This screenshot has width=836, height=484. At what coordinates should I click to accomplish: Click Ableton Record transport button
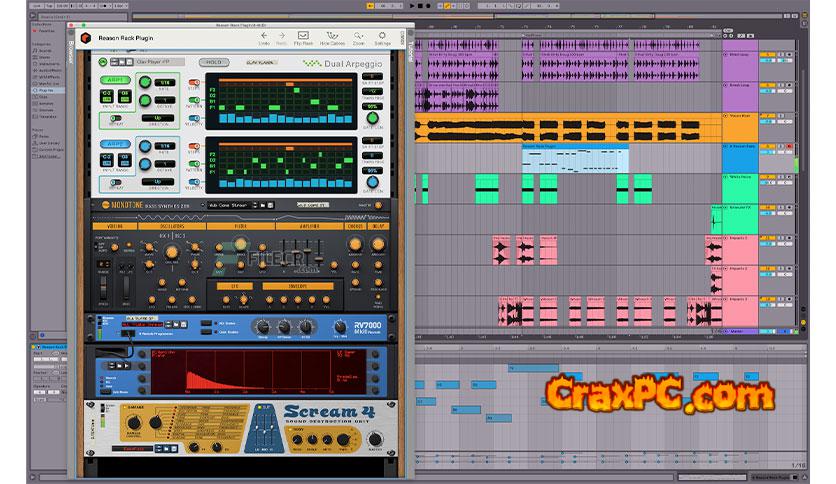[428, 5]
